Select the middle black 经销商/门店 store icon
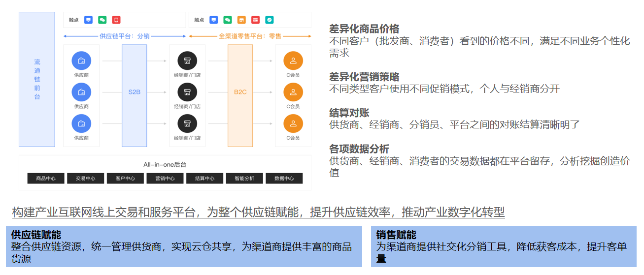Viewport: 644px width, 275px height. click(x=187, y=92)
